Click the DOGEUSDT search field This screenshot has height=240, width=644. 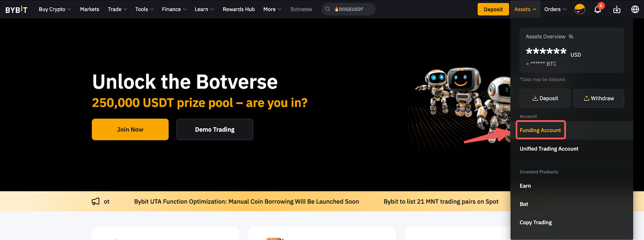(351, 9)
